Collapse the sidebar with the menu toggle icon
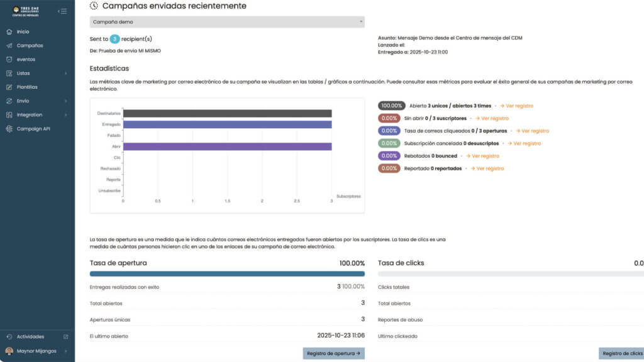This screenshot has width=644, height=362. click(62, 11)
